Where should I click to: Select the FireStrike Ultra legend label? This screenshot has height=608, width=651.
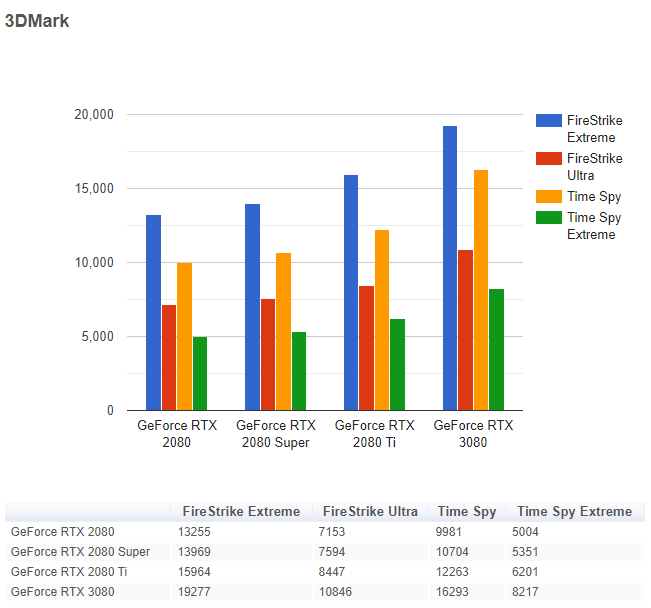coord(595,167)
